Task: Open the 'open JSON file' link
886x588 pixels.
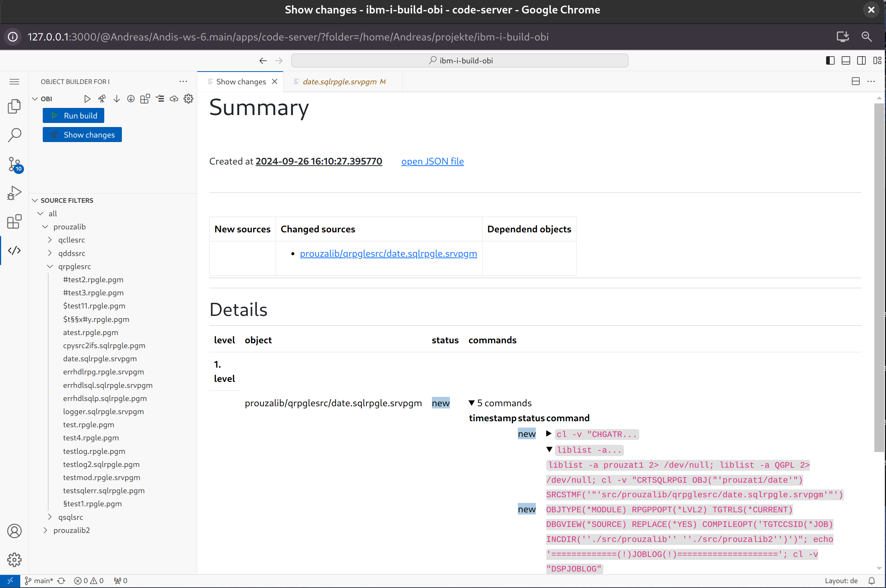Action: (432, 161)
